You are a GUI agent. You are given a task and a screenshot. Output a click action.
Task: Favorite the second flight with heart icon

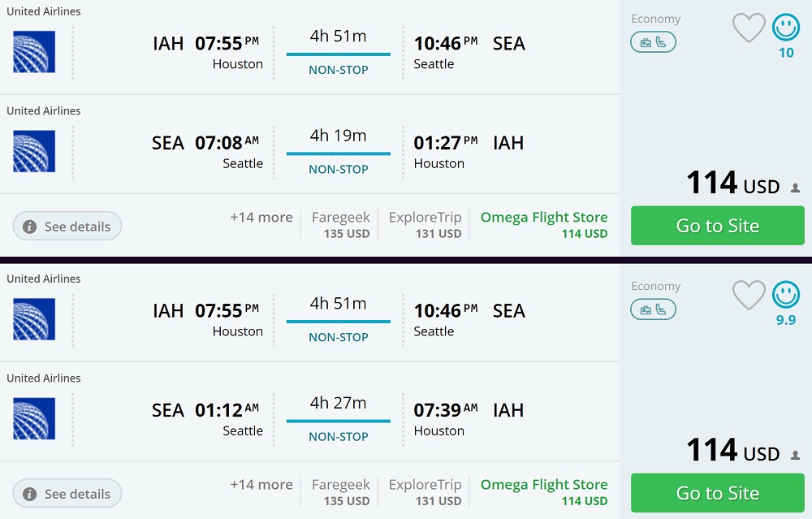749,296
